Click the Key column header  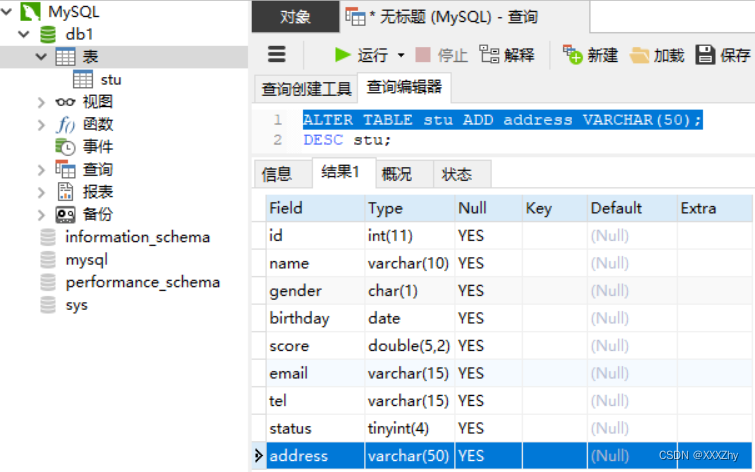click(x=554, y=208)
